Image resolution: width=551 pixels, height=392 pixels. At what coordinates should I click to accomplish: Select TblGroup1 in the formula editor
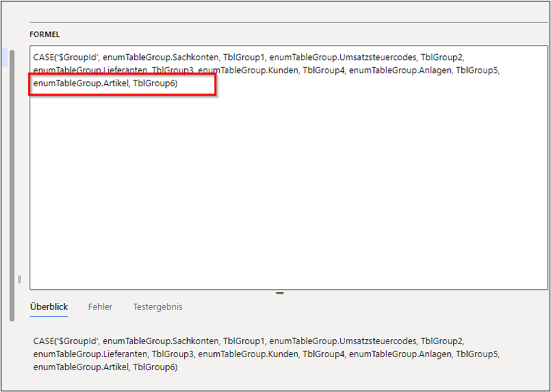click(243, 57)
